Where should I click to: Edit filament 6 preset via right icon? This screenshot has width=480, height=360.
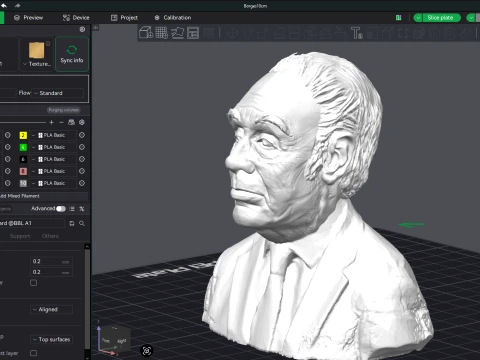coord(82,159)
